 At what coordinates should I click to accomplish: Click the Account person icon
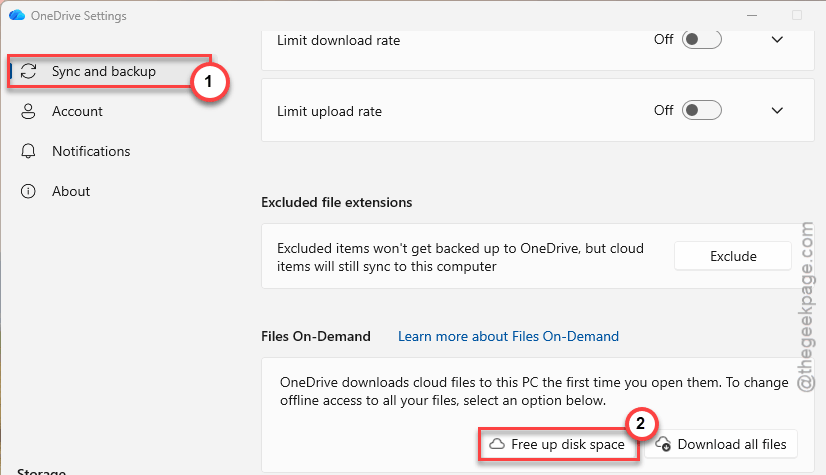click(28, 111)
